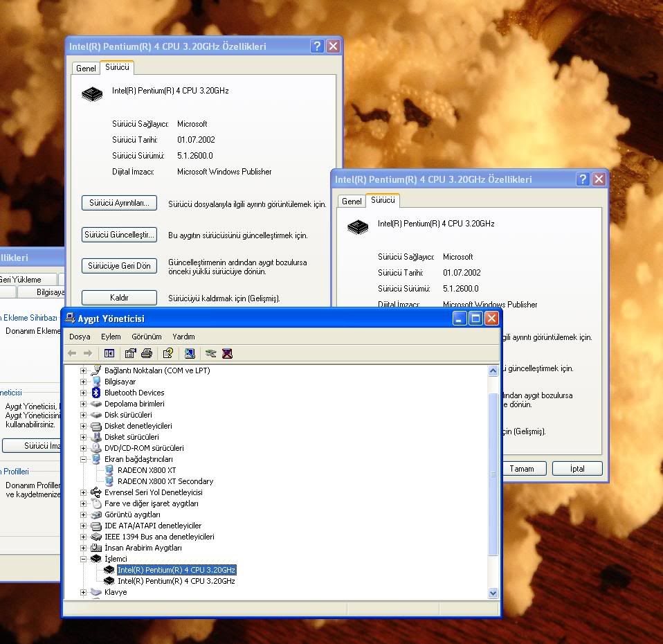Open the Eylem menu

111,337
